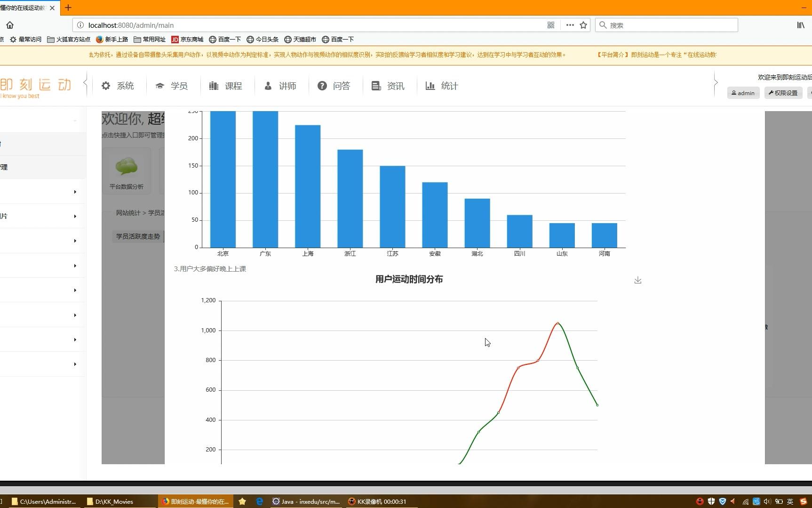Expand the last sidebar submenu arrow
Screen dimensions: 812x508
pos(75,364)
